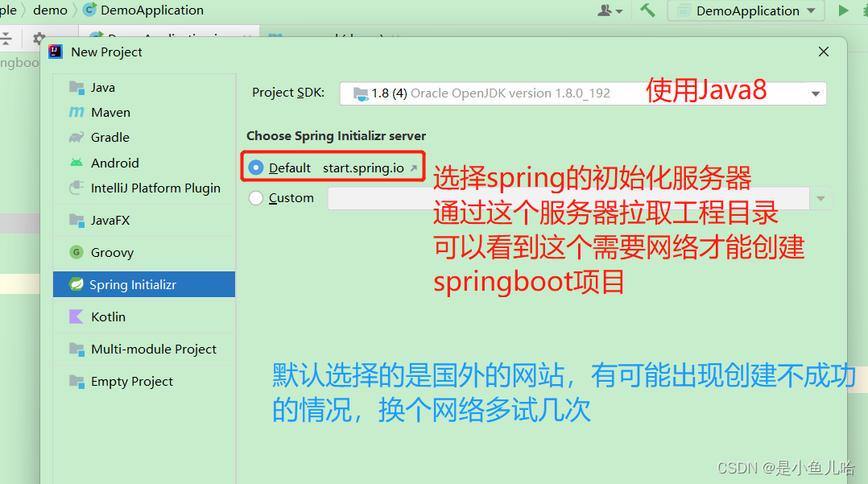This screenshot has height=484, width=868.
Task: Click the Groovy 'G' icon
Action: (x=76, y=253)
